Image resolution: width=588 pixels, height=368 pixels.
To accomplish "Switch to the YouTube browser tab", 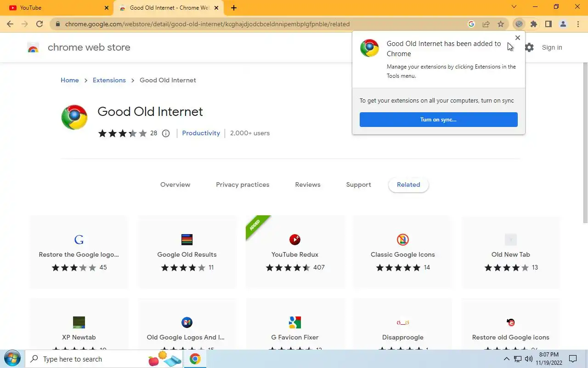I will click(x=57, y=8).
